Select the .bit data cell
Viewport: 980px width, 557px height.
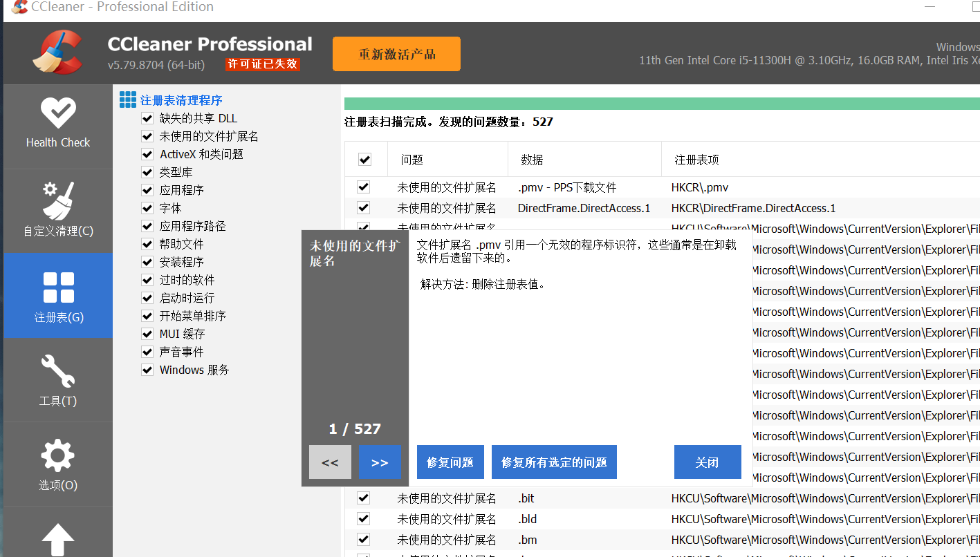click(526, 498)
